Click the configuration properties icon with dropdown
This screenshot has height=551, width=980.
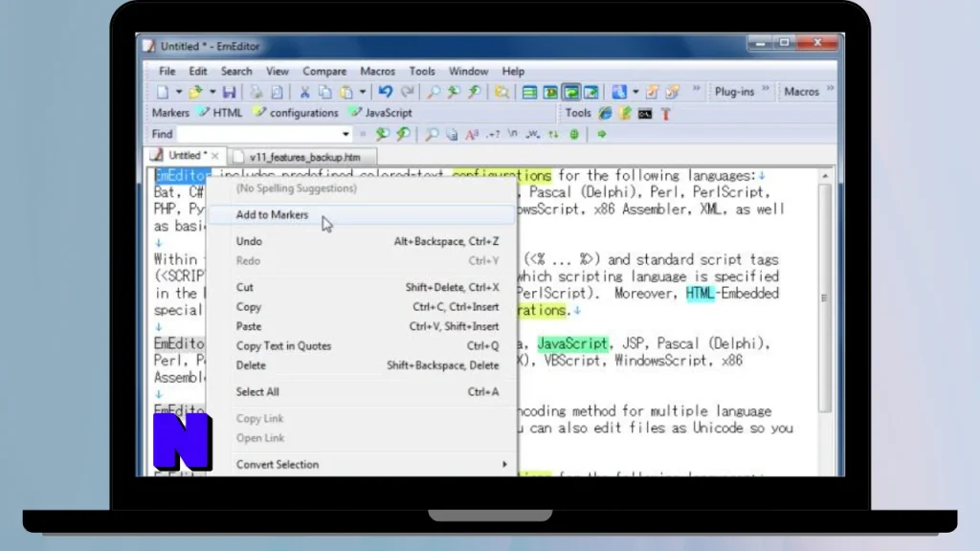tap(619, 92)
